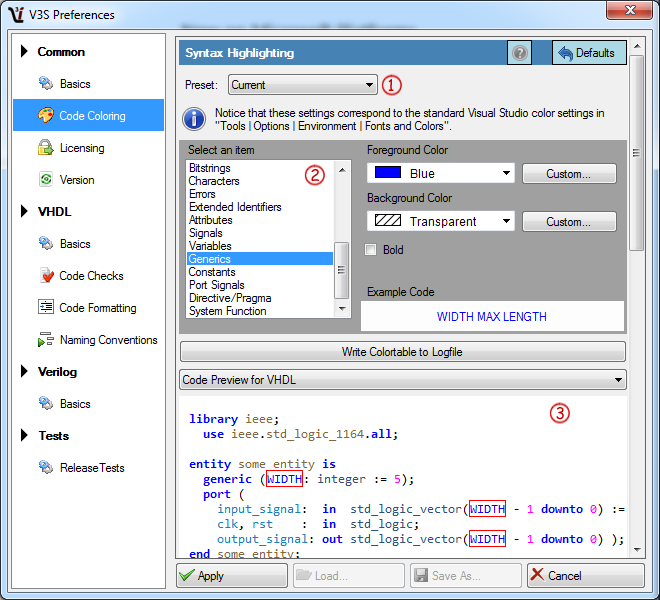Click the Naming Conventions icon
The width and height of the screenshot is (660, 600).
pyautogui.click(x=46, y=339)
